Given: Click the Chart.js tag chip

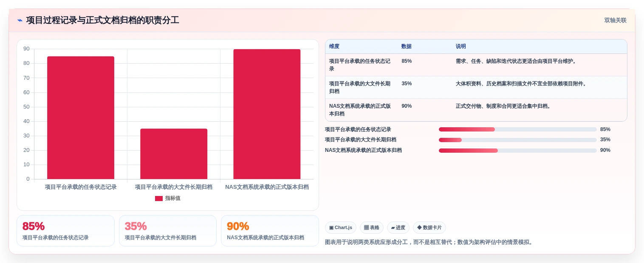Looking at the screenshot, I should pyautogui.click(x=341, y=228).
